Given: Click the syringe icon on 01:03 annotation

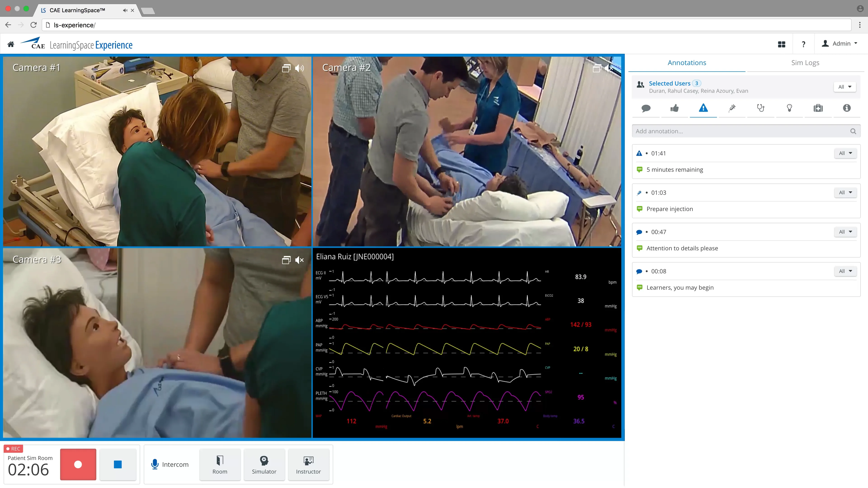Looking at the screenshot, I should point(639,193).
